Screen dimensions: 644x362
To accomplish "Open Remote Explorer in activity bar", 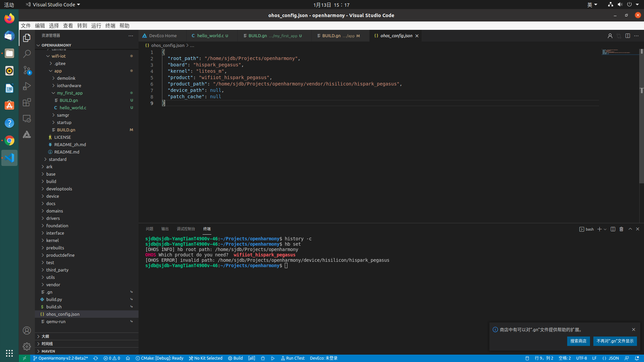I will click(27, 119).
